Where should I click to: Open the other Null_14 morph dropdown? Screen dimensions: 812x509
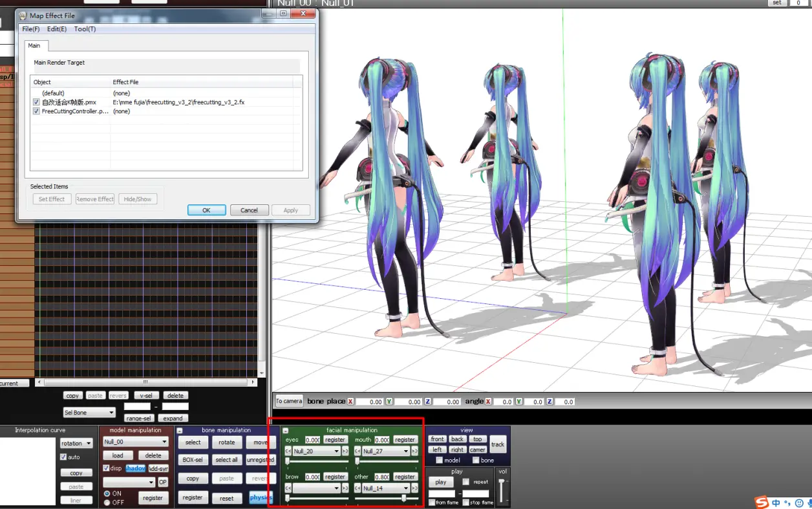click(x=386, y=488)
